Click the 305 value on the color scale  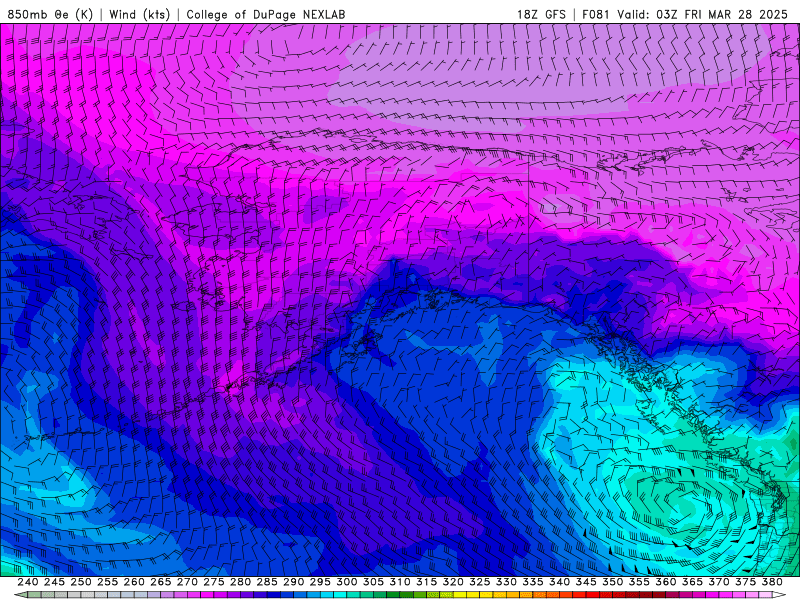tap(373, 582)
